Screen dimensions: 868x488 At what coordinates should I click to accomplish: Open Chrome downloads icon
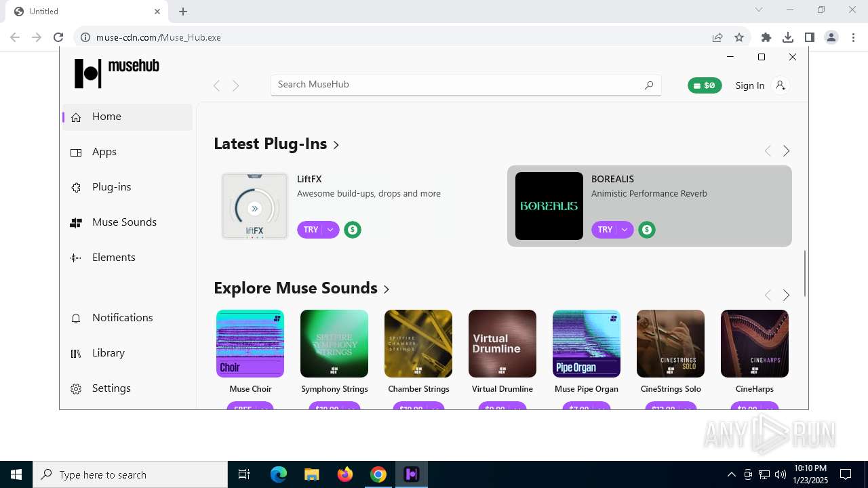click(788, 37)
